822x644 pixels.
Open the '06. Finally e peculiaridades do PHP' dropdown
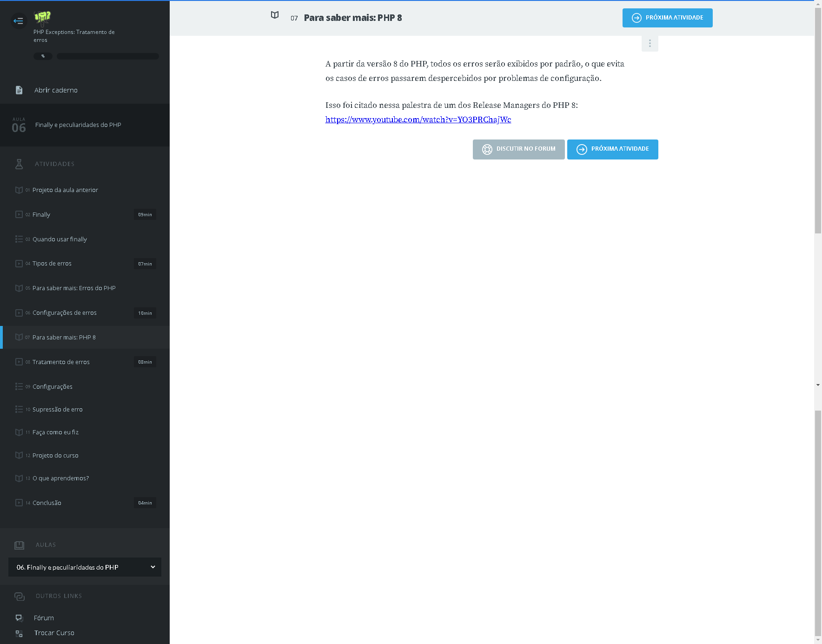click(85, 567)
